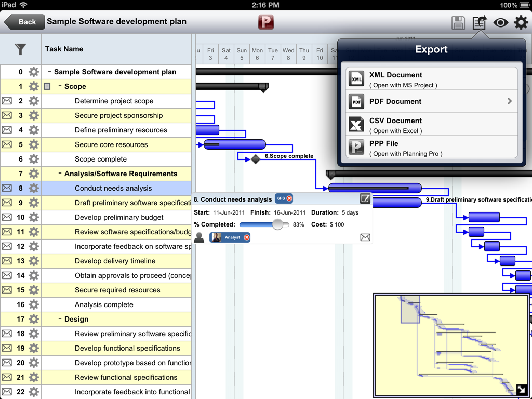The height and width of the screenshot is (399, 532).
Task: Export as PPP File
Action: (x=432, y=147)
